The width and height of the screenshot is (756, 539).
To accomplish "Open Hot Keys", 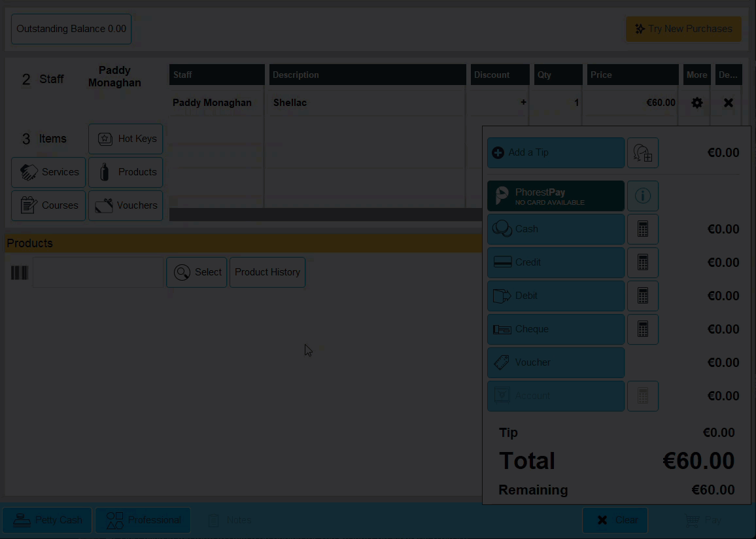I will (126, 139).
